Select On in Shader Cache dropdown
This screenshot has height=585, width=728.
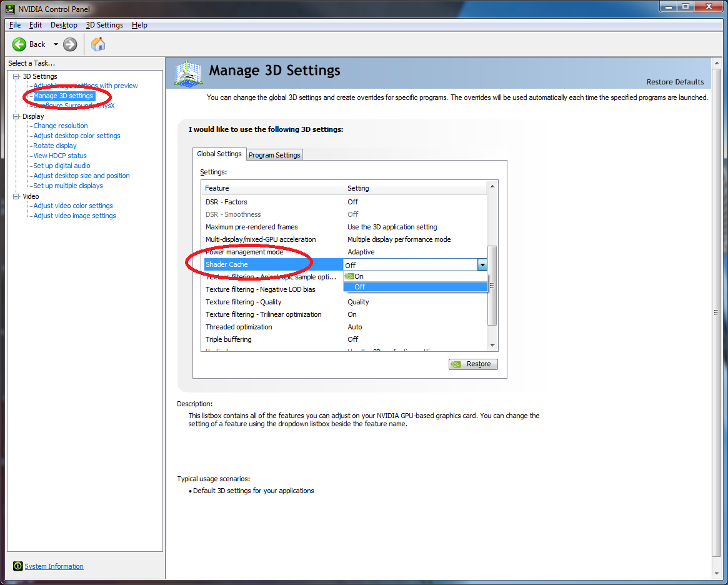pos(359,276)
